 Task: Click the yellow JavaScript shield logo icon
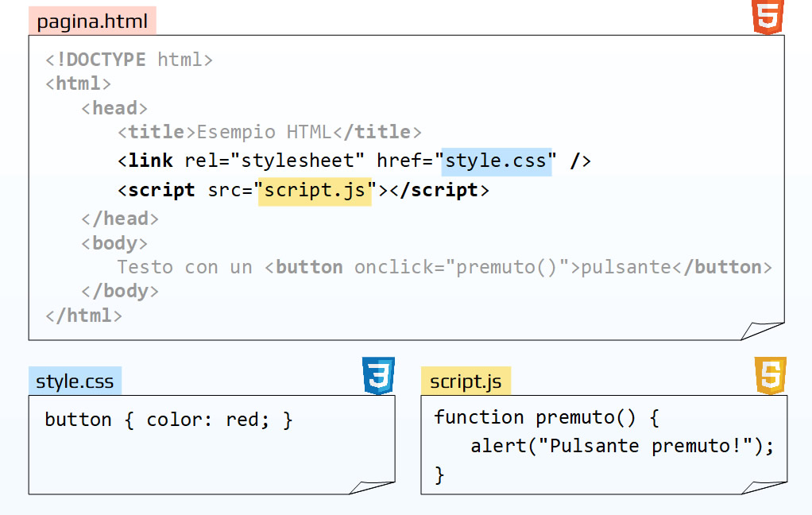pyautogui.click(x=771, y=376)
